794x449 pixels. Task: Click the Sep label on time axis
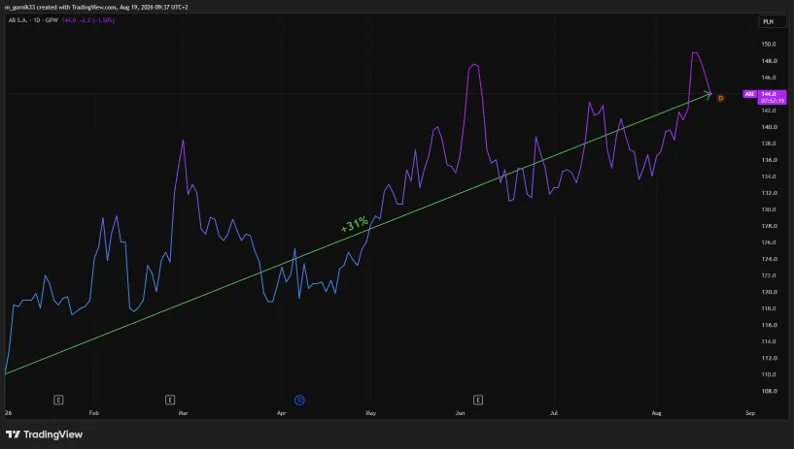[750, 413]
